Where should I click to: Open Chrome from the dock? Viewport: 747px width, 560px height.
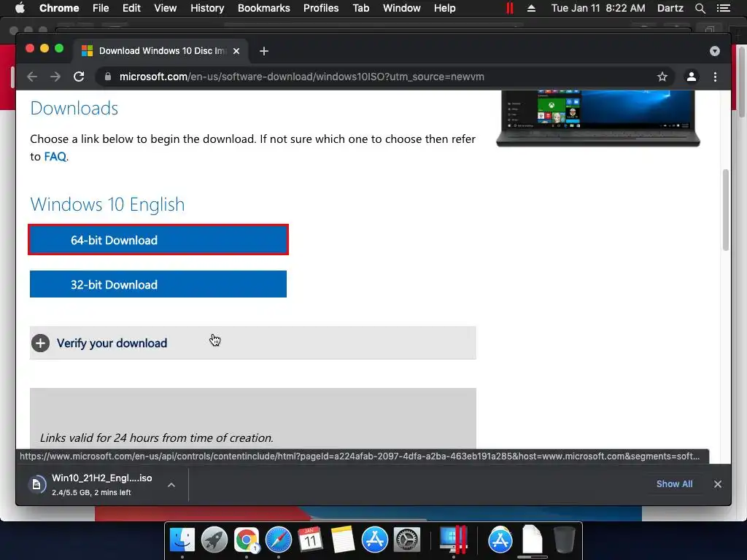tap(247, 540)
